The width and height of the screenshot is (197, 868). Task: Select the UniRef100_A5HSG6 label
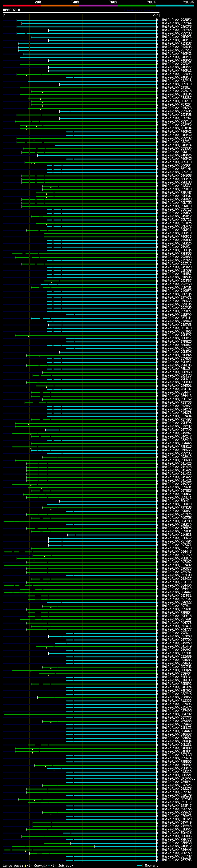point(177,450)
